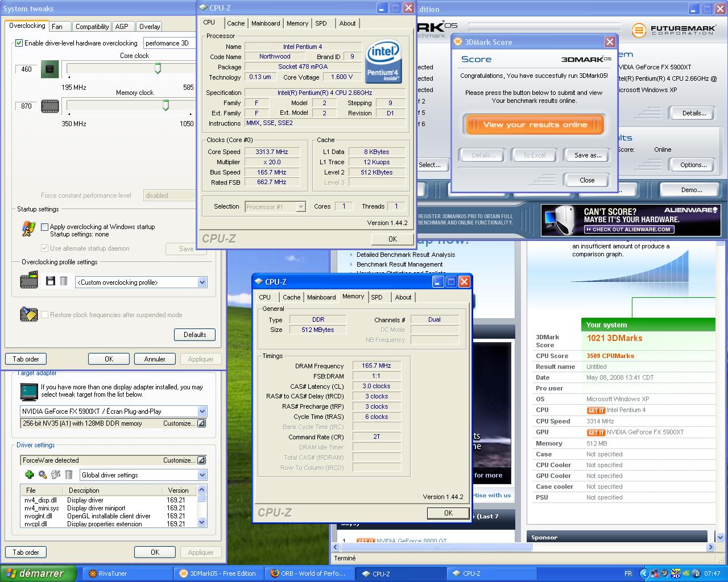Click the Core clock slider handle
The image size is (728, 582).
pyautogui.click(x=158, y=68)
